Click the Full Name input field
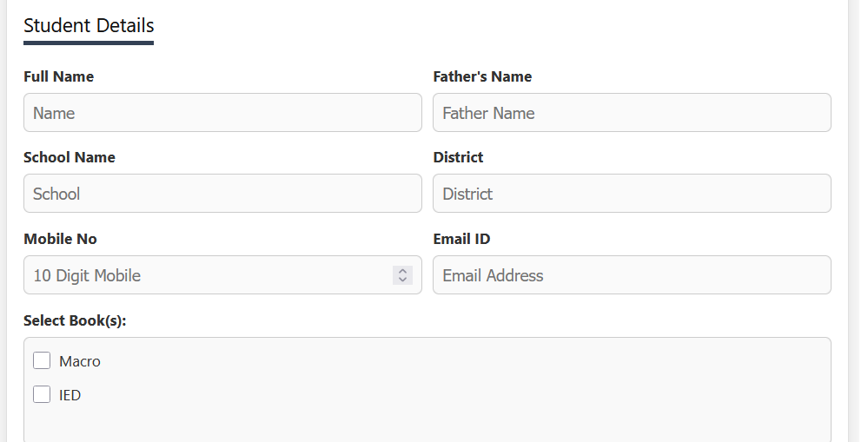 point(222,113)
